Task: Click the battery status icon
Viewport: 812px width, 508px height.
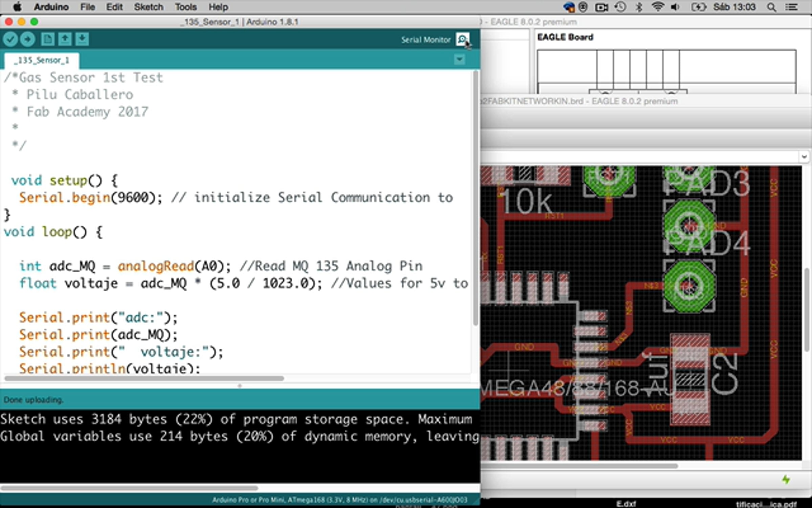Action: click(x=699, y=7)
